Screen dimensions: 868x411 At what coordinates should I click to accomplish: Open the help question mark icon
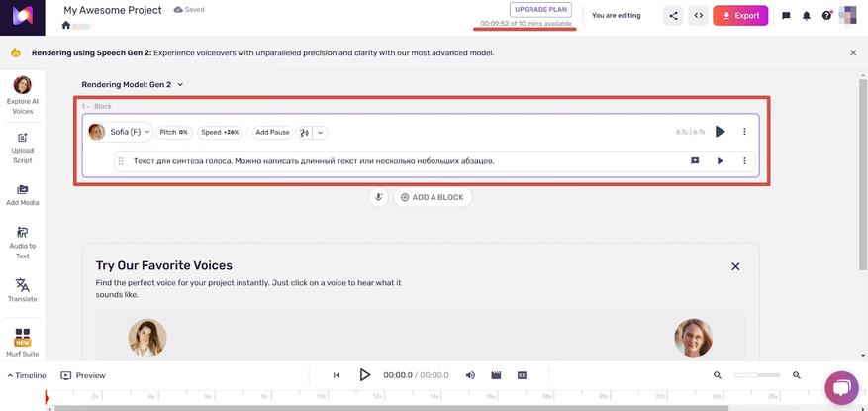tap(826, 16)
